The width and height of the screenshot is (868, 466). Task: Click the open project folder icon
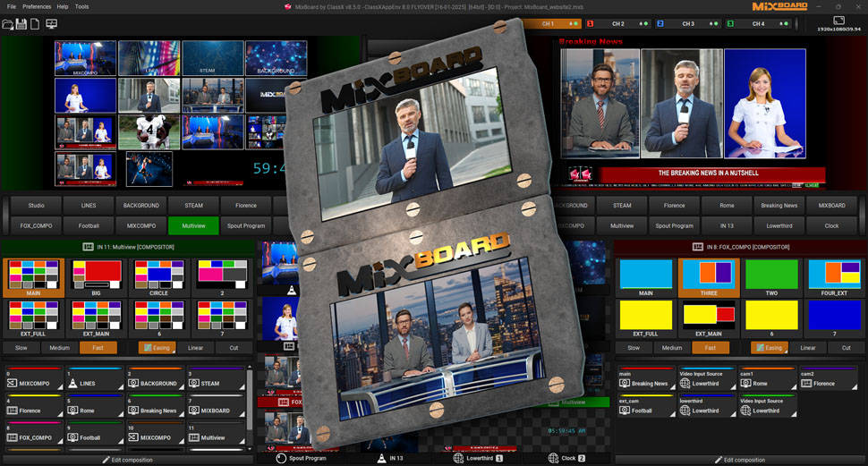[x=8, y=24]
